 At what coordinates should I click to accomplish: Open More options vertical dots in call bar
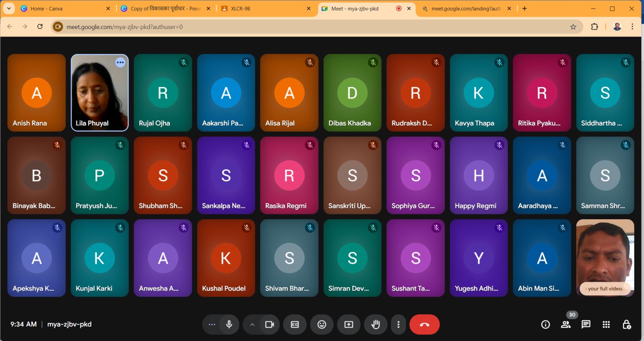pos(398,324)
